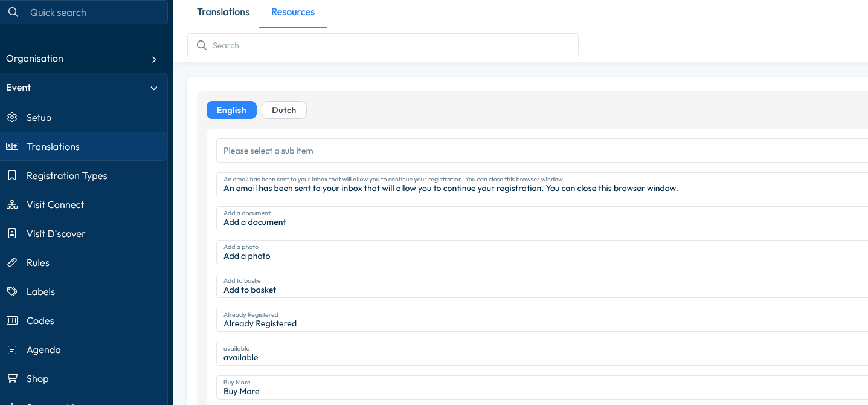Select the English language button
Viewport: 868px width, 405px height.
coord(231,110)
